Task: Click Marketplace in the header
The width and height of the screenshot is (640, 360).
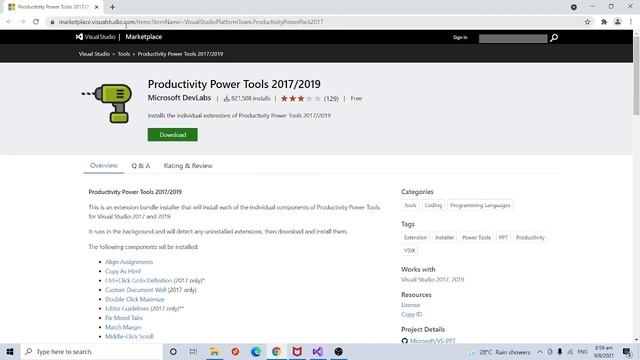Action: 144,37
